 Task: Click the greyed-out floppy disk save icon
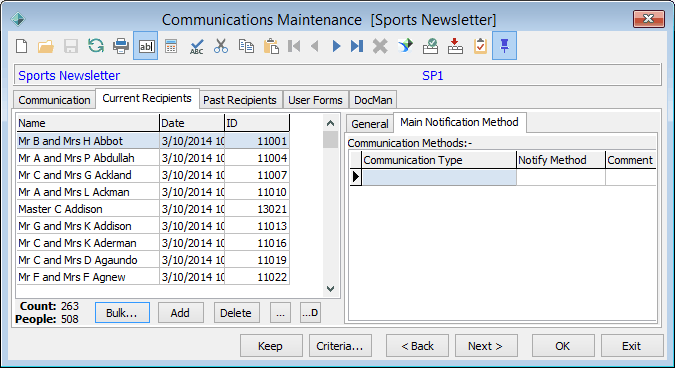tap(71, 46)
